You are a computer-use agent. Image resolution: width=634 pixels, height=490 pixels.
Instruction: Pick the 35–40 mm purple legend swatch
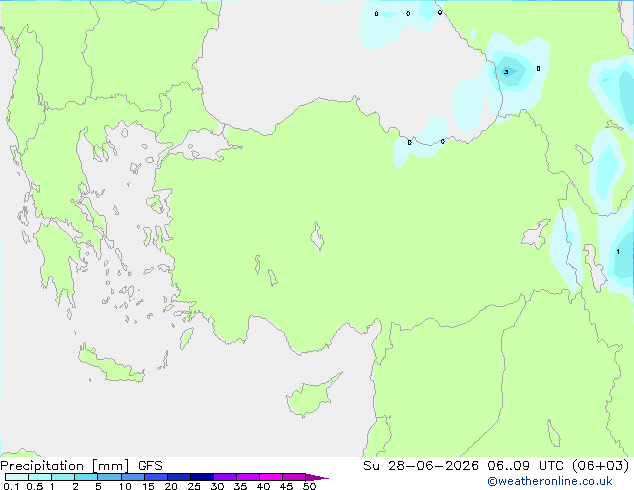pyautogui.click(x=247, y=477)
